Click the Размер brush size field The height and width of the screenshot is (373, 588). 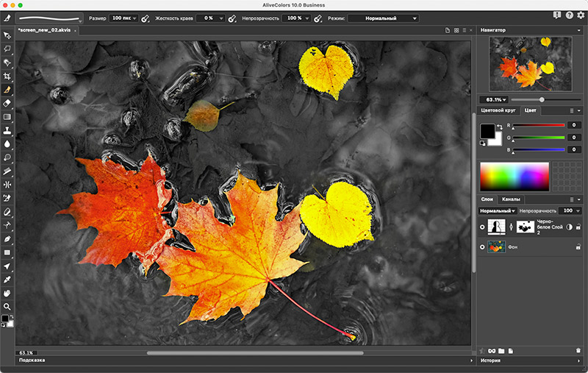120,18
